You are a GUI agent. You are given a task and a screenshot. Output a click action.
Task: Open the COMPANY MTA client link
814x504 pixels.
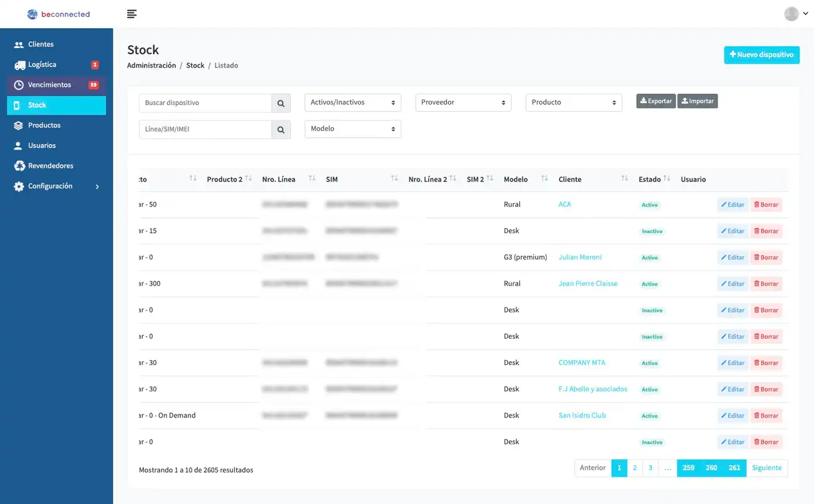click(582, 363)
